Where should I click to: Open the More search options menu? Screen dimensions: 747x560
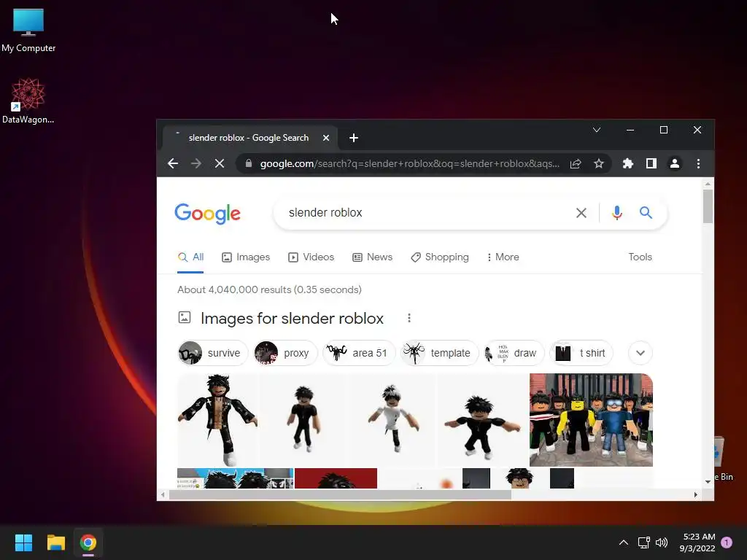click(x=503, y=257)
